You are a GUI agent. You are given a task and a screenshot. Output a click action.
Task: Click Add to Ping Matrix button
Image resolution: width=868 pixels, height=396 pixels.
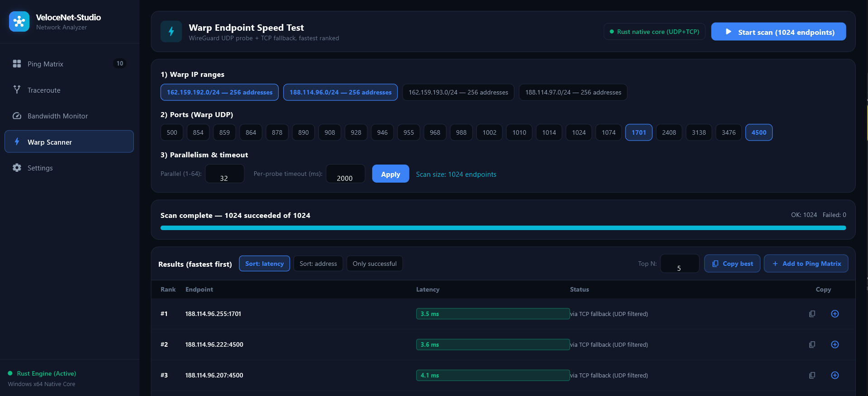coord(806,264)
